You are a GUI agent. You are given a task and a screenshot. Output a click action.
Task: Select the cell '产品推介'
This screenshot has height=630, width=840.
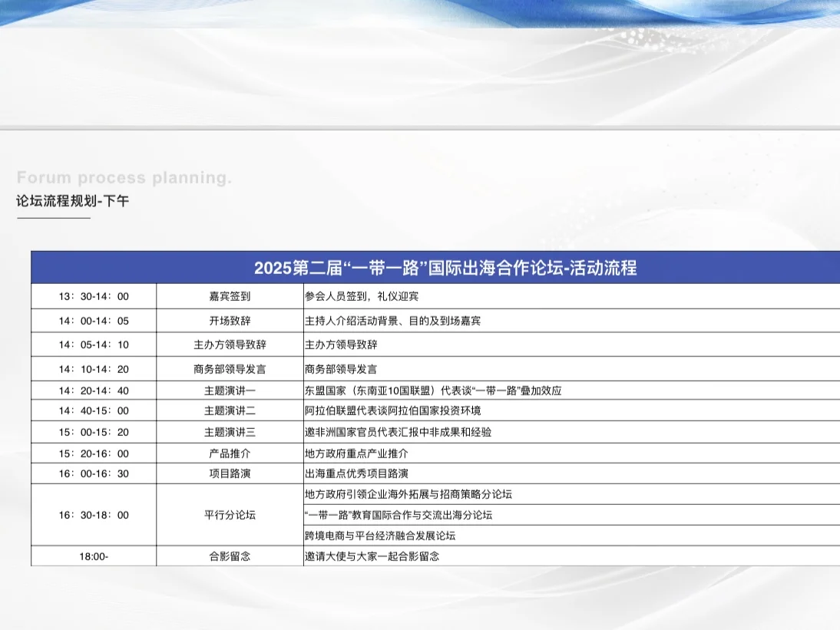point(230,454)
